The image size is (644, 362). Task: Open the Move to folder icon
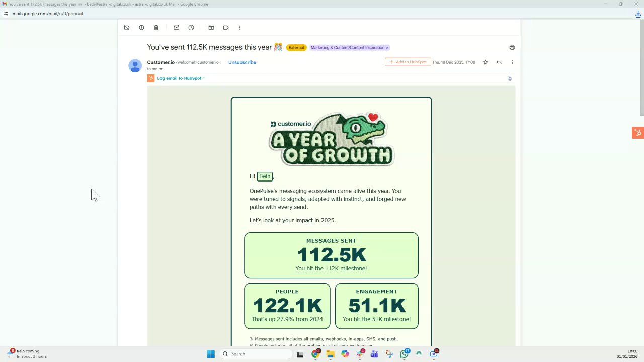211,28
